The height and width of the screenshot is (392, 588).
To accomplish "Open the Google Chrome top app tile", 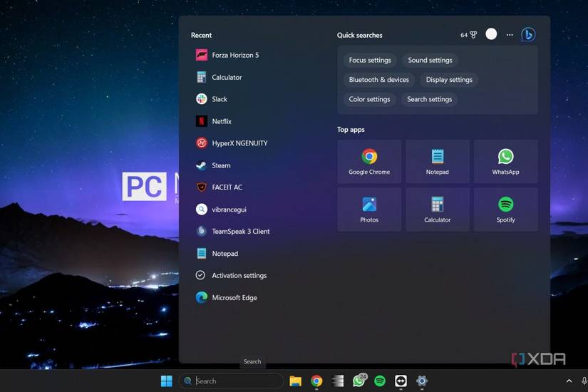I will pyautogui.click(x=369, y=162).
